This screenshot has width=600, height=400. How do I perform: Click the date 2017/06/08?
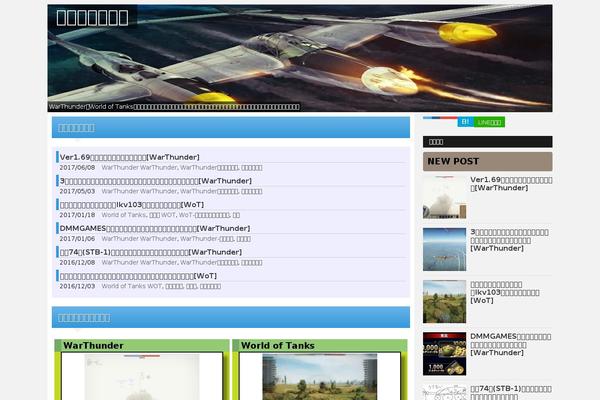pos(77,168)
